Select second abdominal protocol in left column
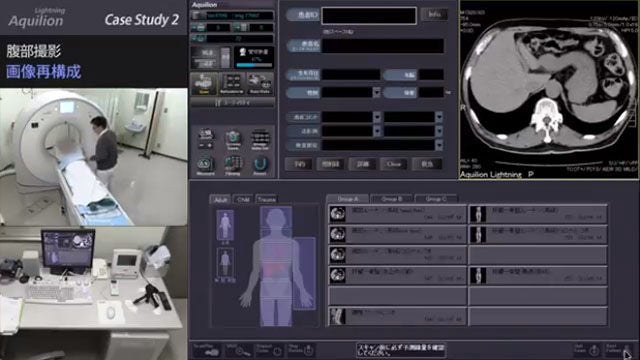 point(397,234)
